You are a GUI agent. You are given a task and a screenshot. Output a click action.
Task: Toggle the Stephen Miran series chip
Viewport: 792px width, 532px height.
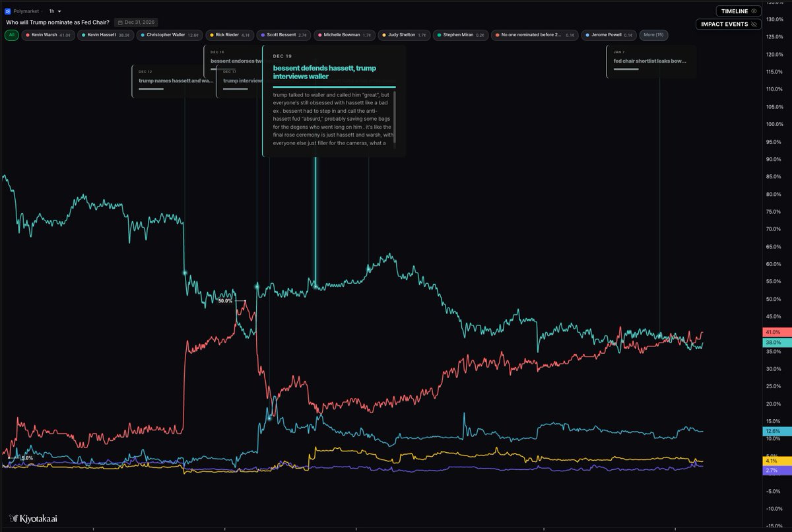[x=461, y=34]
